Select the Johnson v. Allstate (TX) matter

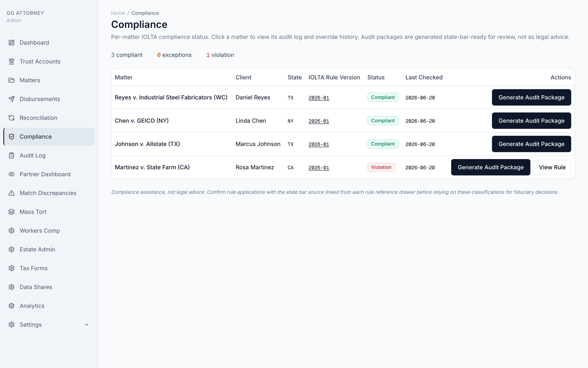click(147, 144)
